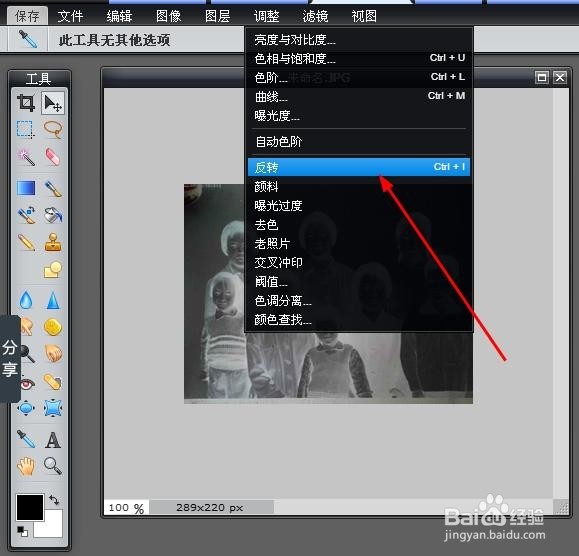This screenshot has width=579, height=556.
Task: Open the 图层 menu
Action: coord(217,16)
